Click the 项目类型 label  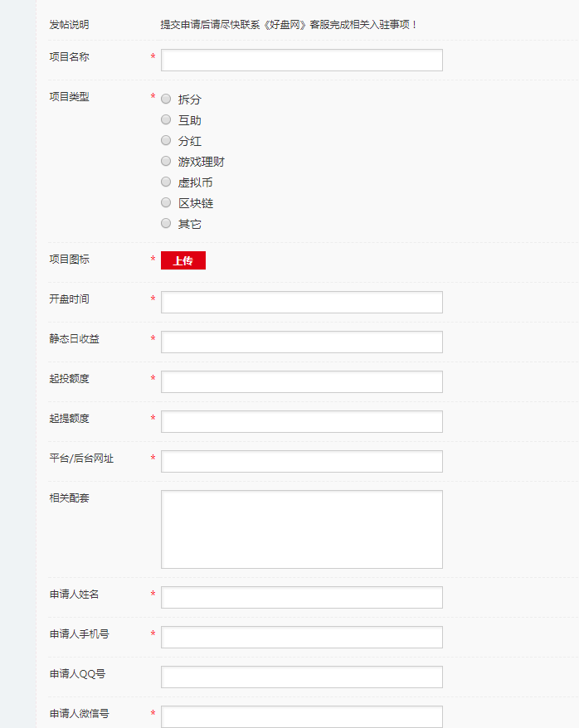(69, 96)
